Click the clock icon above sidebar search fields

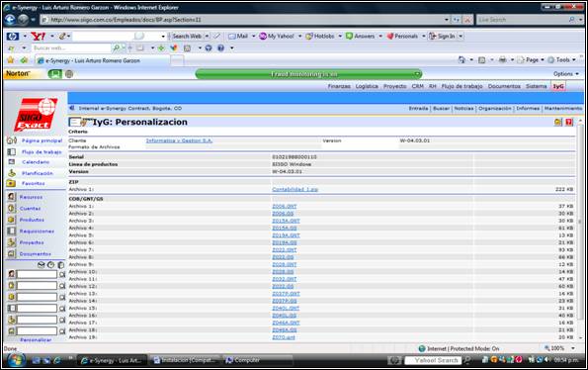[x=51, y=265]
